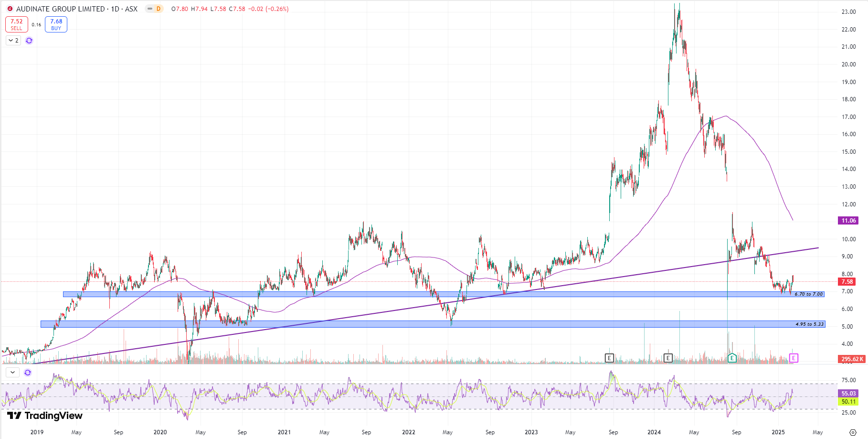Image resolution: width=868 pixels, height=439 pixels.
Task: Click the purple upcoming earnings marker
Action: click(x=794, y=358)
